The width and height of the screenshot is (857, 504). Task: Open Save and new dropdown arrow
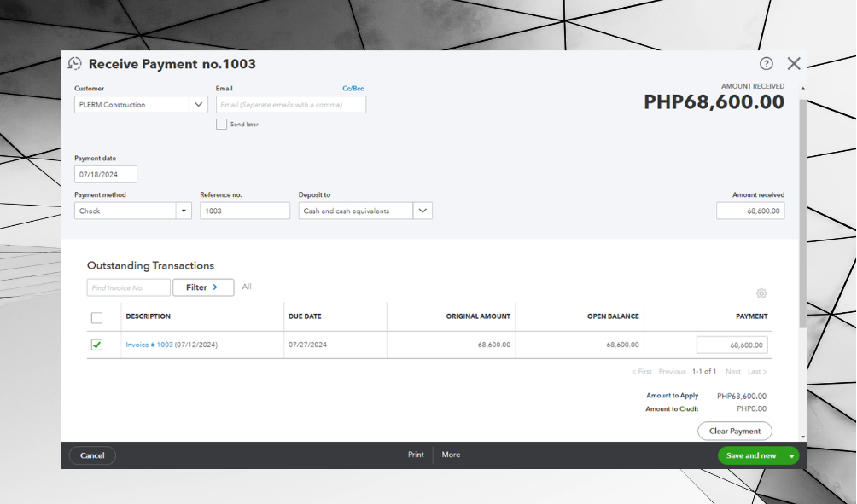tap(791, 456)
